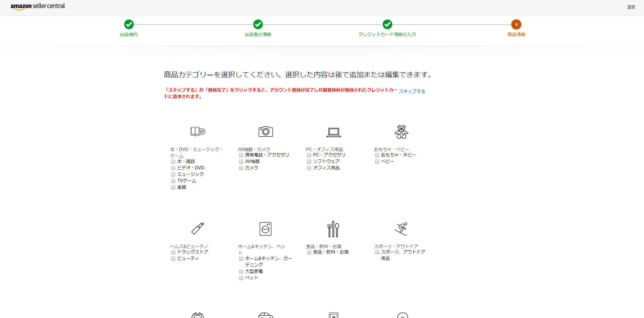Click the washing machine icon for ホーム&キッチン、ペット
Screen dimensions: 644x318
[x=266, y=229]
